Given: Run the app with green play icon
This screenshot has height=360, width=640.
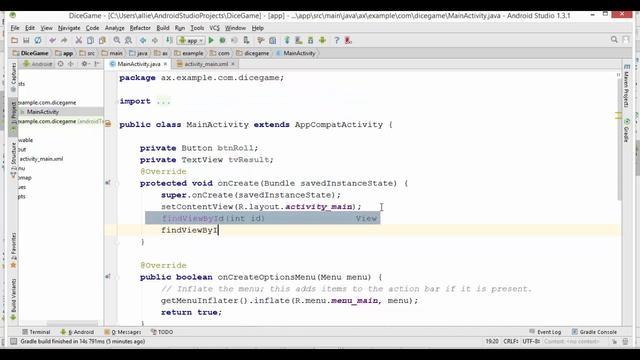Looking at the screenshot, I should click(211, 40).
